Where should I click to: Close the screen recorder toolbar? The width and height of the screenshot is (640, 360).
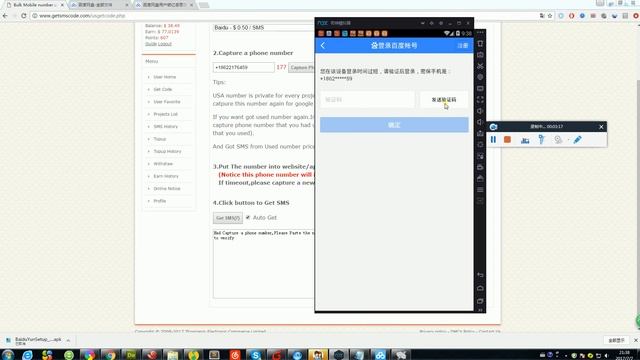[601, 127]
